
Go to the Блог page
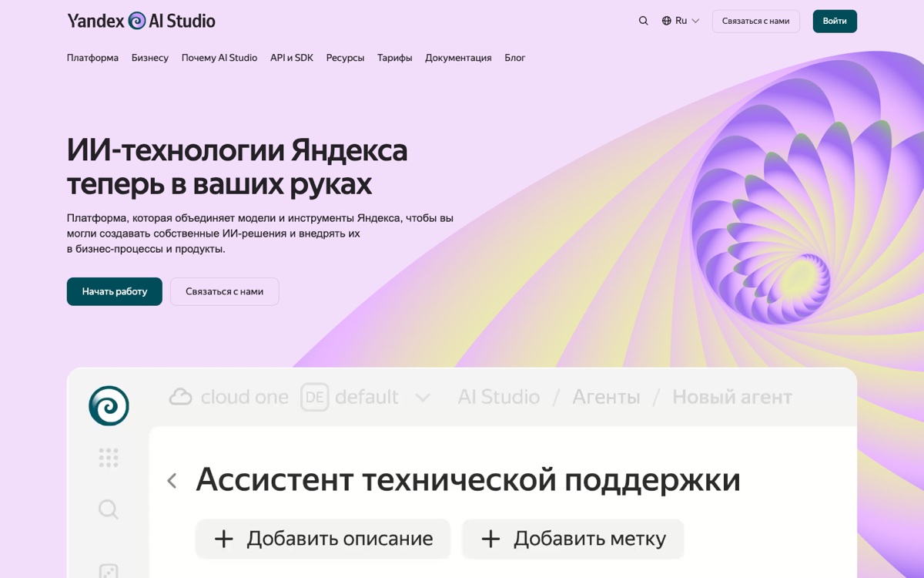click(515, 58)
